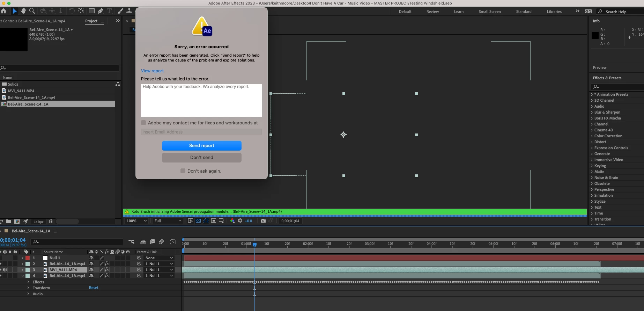Viewport: 644px width, 311px height.
Task: Reset the Transform properties
Action: coord(94,288)
